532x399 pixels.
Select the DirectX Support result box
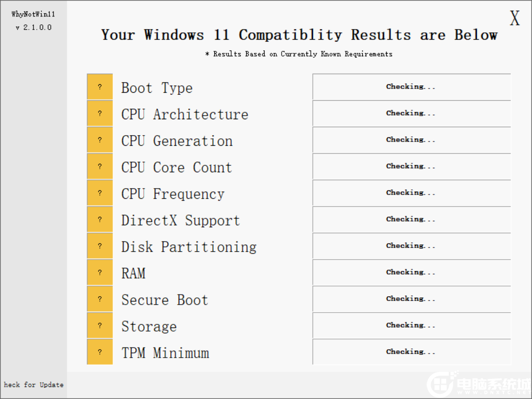411,219
